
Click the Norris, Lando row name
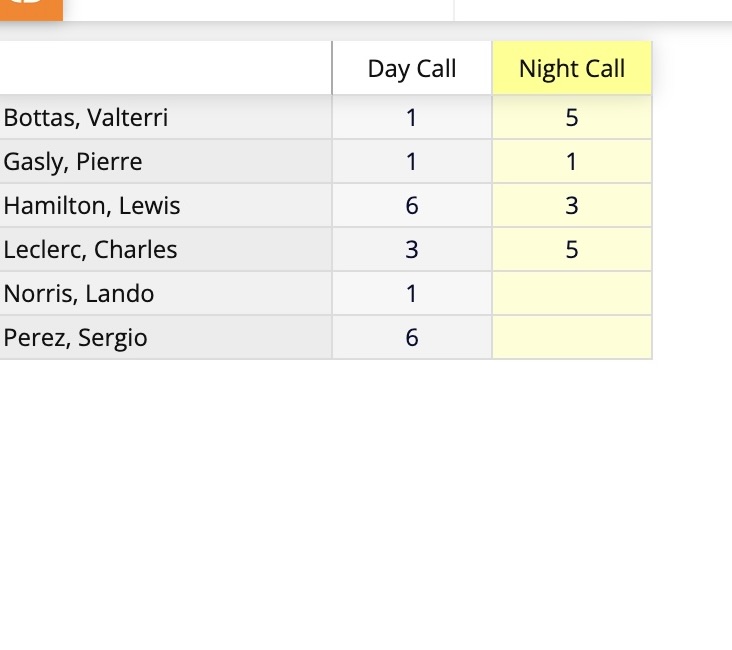pos(78,294)
